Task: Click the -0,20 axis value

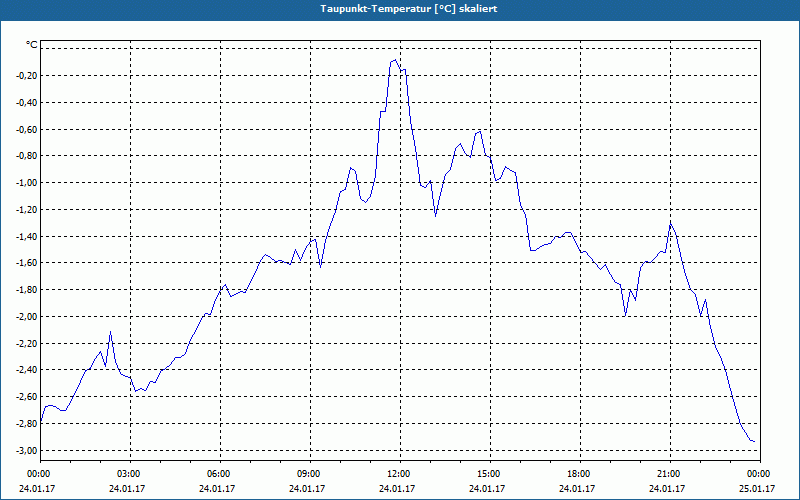Action: (x=28, y=76)
